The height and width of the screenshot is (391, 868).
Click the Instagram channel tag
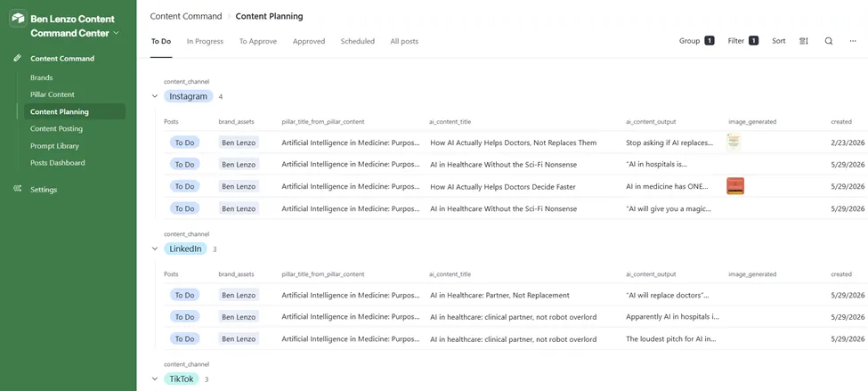(x=188, y=96)
